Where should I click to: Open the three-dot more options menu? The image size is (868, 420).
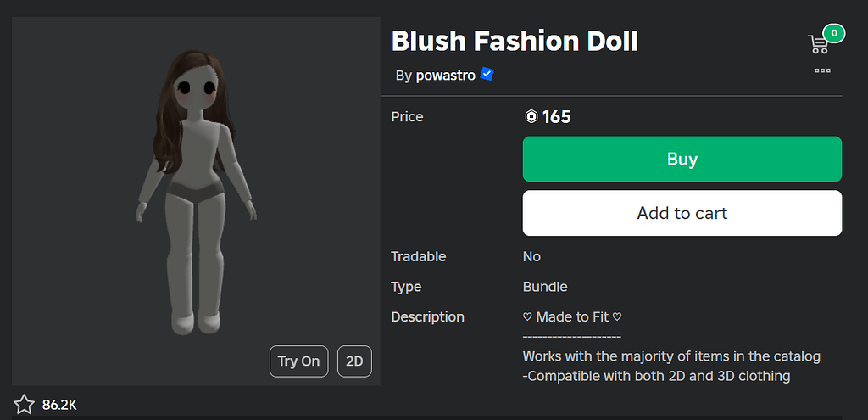click(x=822, y=70)
